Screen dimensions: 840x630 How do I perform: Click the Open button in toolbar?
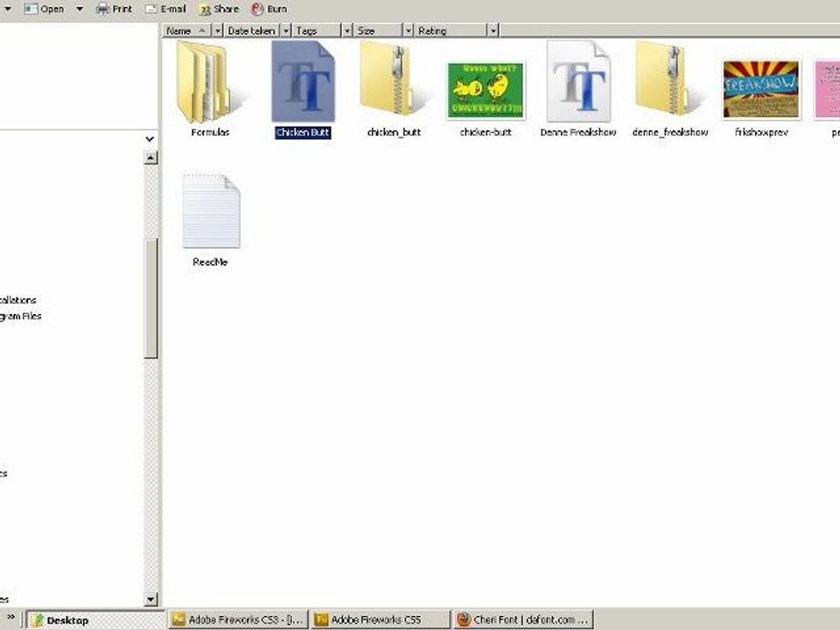(x=45, y=9)
